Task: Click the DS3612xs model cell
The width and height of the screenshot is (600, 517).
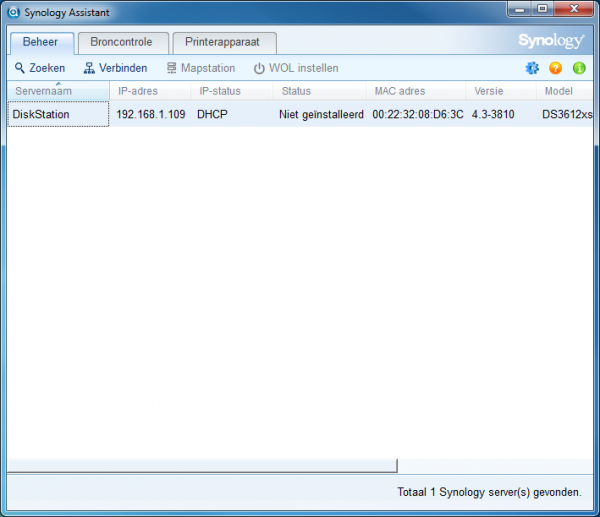Action: point(567,114)
